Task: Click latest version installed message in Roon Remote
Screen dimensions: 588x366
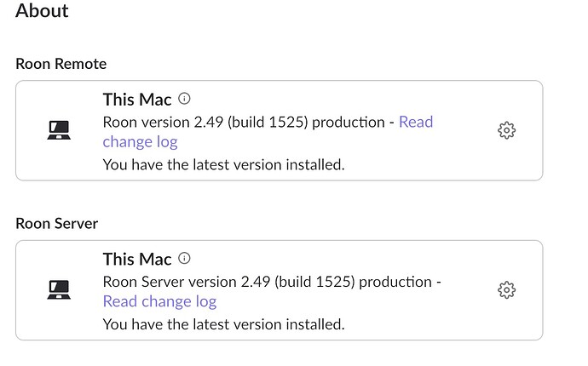Action: (x=224, y=165)
